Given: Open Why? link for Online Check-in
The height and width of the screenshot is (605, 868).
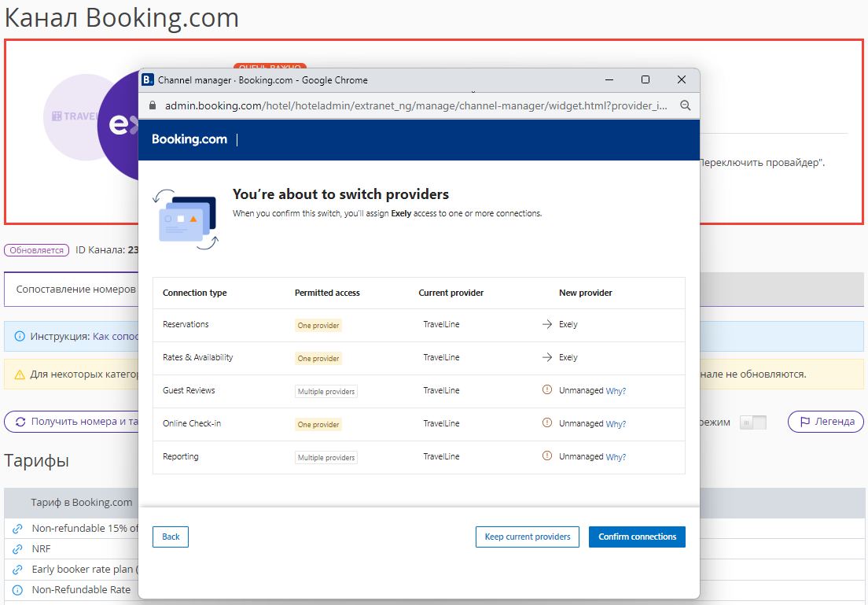Looking at the screenshot, I should 616,424.
